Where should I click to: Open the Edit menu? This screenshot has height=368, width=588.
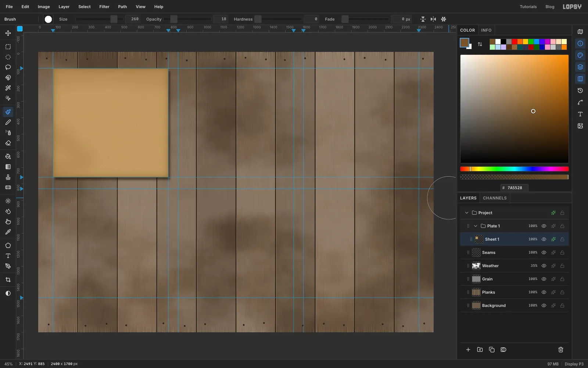(x=25, y=7)
